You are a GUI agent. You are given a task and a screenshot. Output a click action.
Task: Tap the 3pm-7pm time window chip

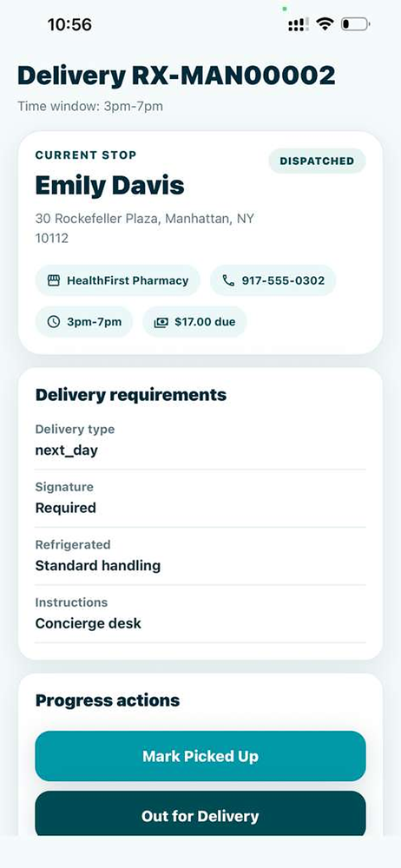pyautogui.click(x=84, y=322)
